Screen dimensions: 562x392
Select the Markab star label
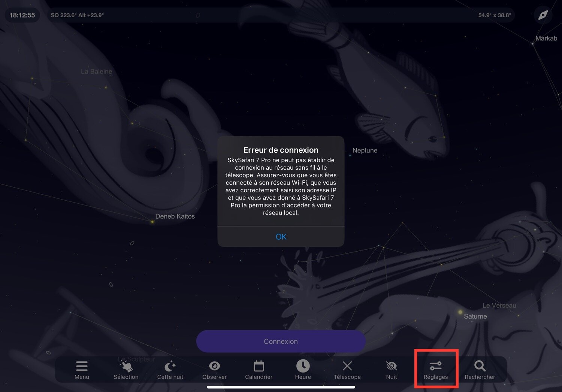pos(546,38)
